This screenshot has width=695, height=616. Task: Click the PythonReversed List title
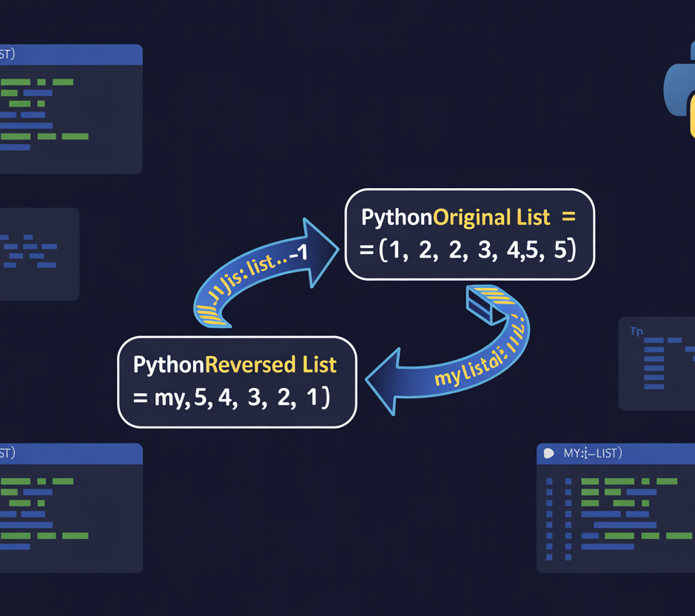[x=235, y=364]
